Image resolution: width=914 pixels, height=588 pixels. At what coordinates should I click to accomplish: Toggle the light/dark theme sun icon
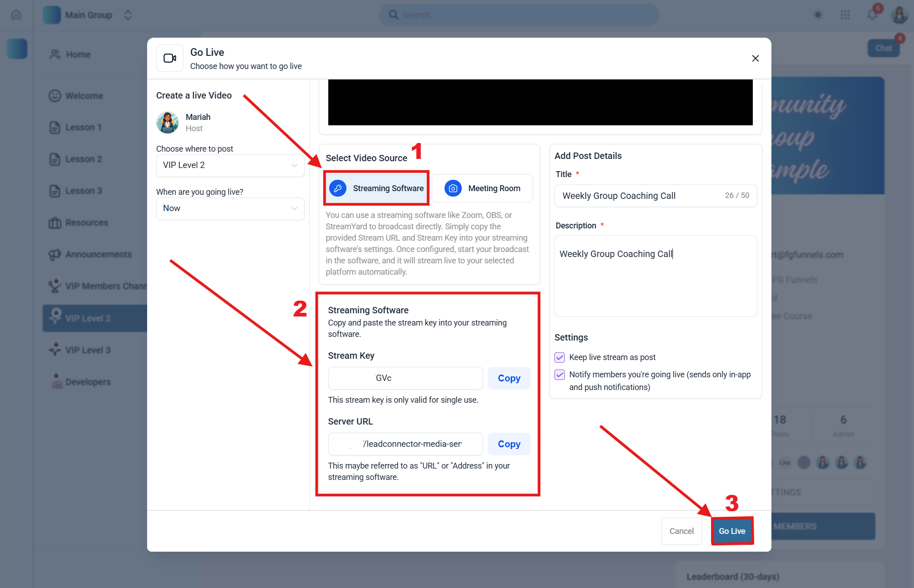[818, 15]
